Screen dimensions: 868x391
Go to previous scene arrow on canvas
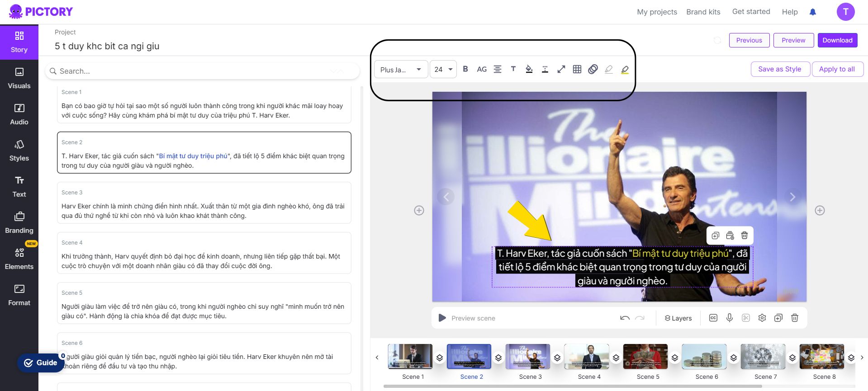[x=446, y=197]
